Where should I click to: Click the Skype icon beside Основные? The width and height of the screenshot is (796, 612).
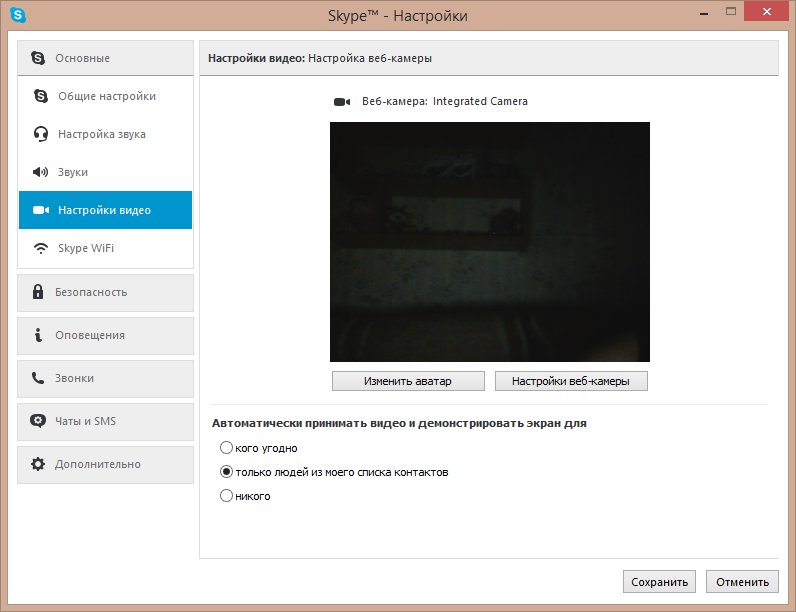(38, 58)
